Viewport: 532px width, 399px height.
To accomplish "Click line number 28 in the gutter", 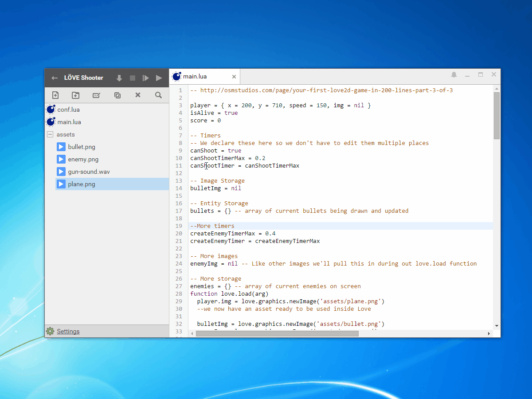I will coord(179,294).
